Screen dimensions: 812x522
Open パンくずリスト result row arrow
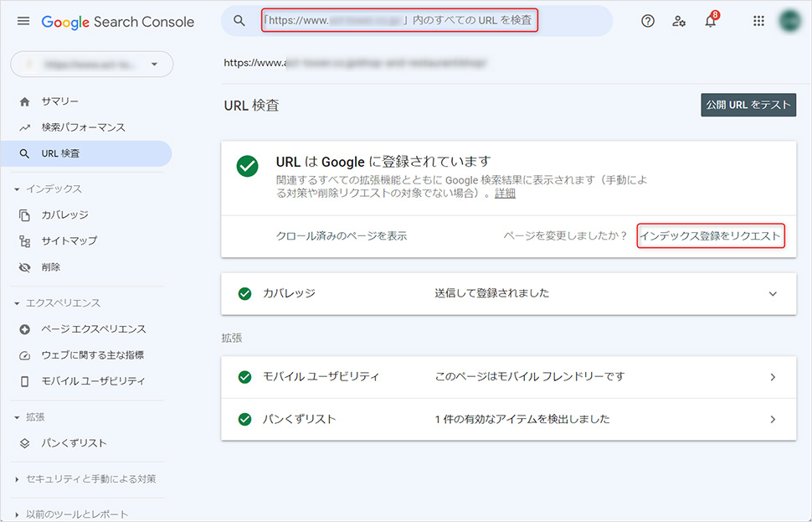(773, 420)
